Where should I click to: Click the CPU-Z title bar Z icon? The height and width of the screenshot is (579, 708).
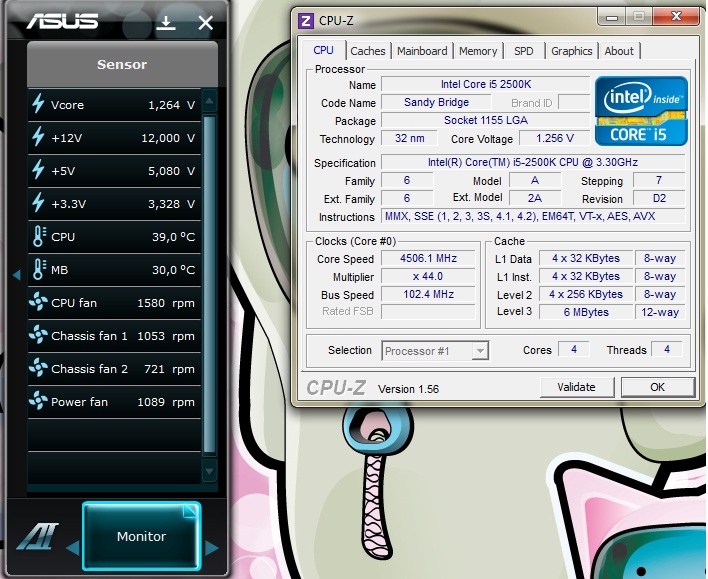306,21
